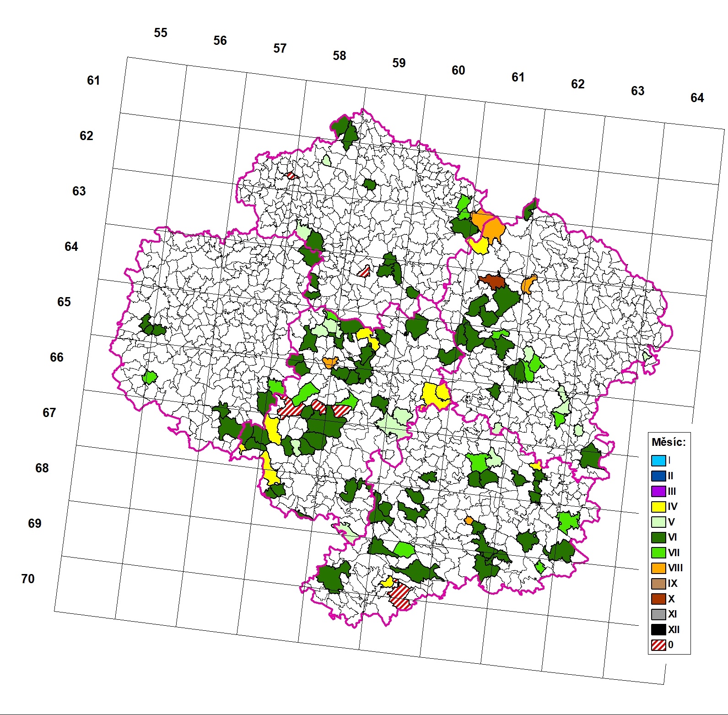Click the yellow swatch for month IV
Viewport: 728px width, 715px height.
[658, 507]
